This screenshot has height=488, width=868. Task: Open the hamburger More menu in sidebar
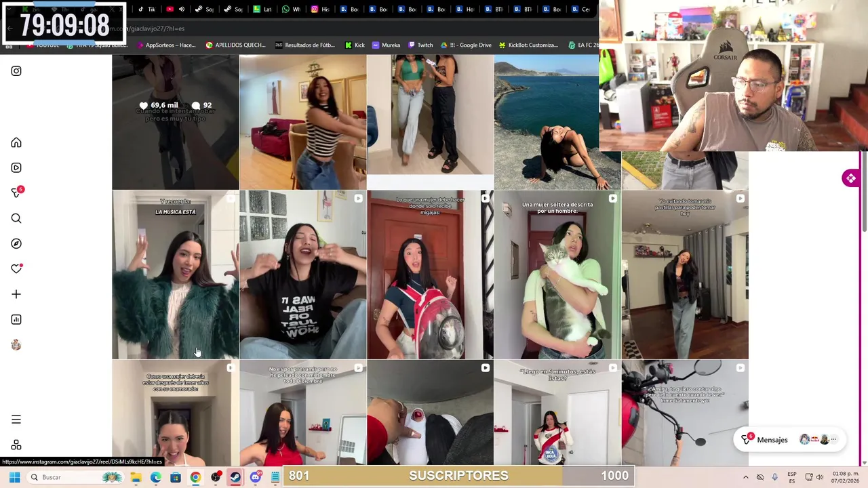[16, 420]
